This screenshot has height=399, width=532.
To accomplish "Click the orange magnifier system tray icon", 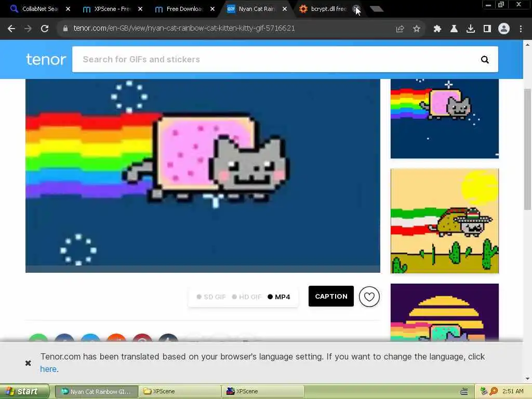I will coord(494,391).
